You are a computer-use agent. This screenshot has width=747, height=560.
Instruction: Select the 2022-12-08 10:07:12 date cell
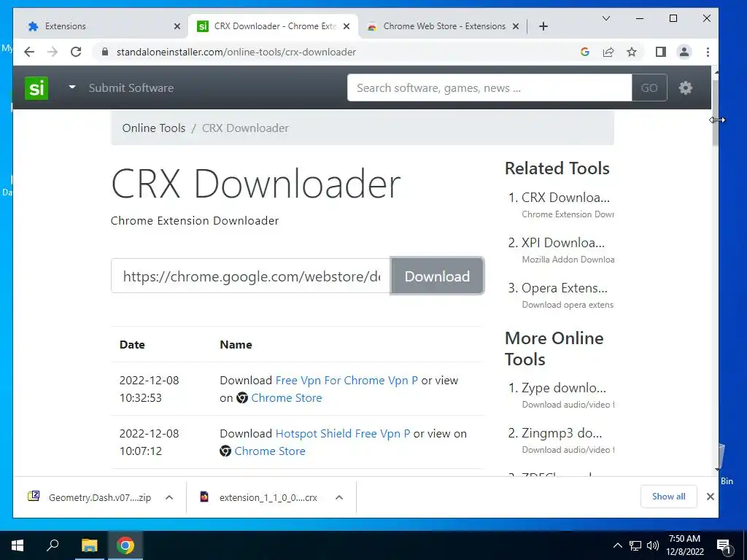coord(149,443)
